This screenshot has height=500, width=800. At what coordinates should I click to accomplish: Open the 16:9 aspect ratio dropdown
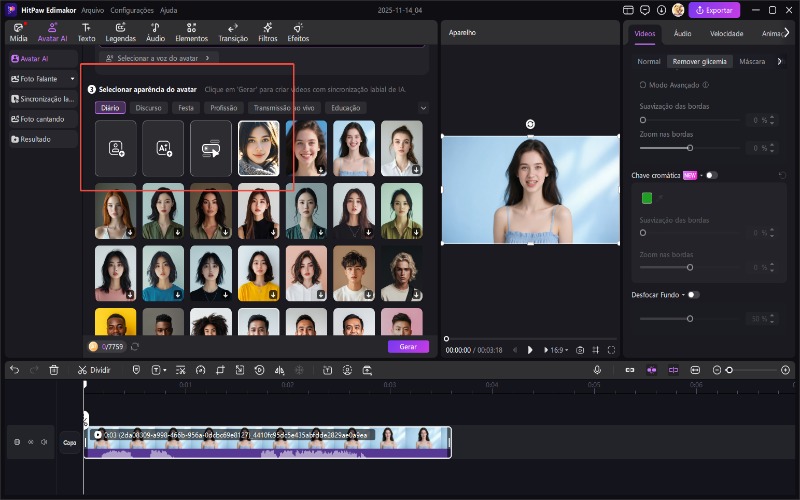tap(558, 350)
